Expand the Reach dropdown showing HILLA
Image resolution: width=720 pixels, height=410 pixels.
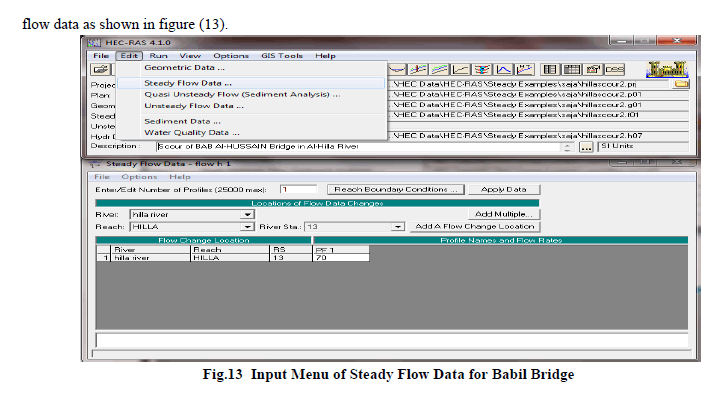click(247, 226)
